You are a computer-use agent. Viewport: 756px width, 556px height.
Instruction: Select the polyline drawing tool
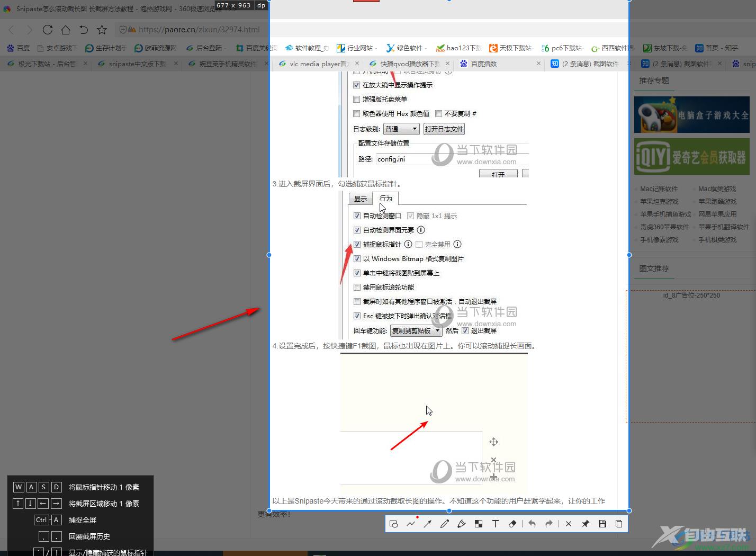411,524
